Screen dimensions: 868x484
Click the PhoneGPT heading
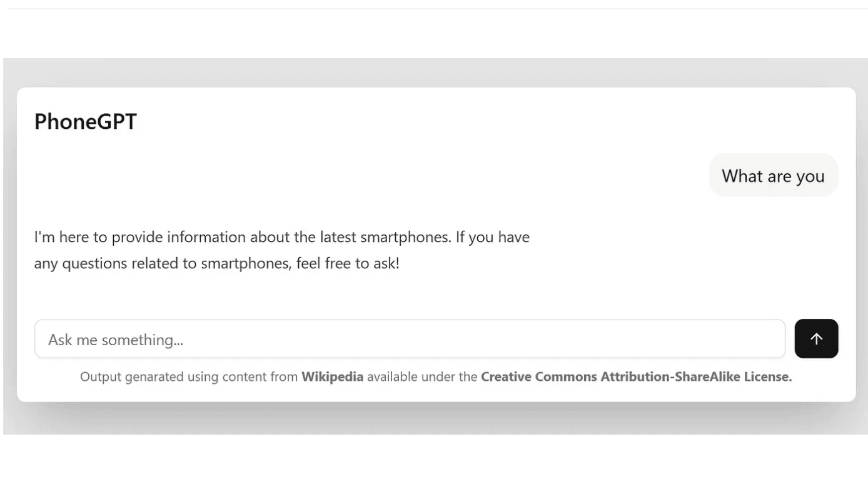point(86,121)
